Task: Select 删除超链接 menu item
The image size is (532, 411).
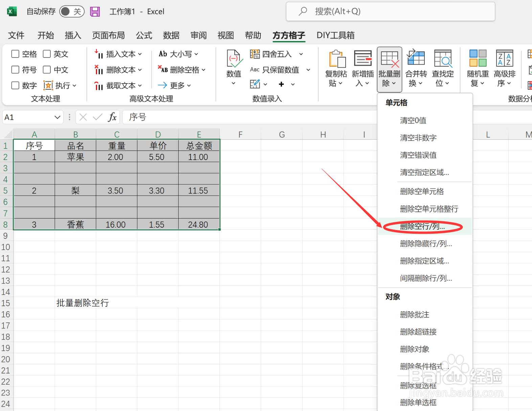Action: [x=425, y=332]
